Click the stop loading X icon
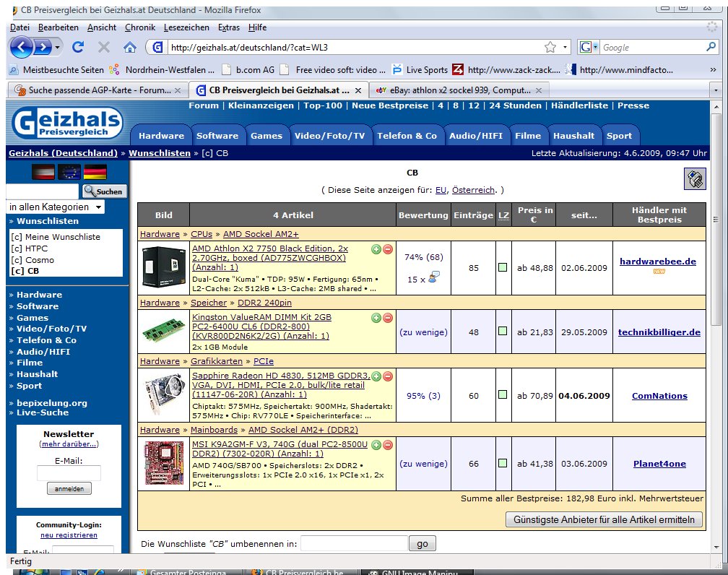 pos(104,47)
